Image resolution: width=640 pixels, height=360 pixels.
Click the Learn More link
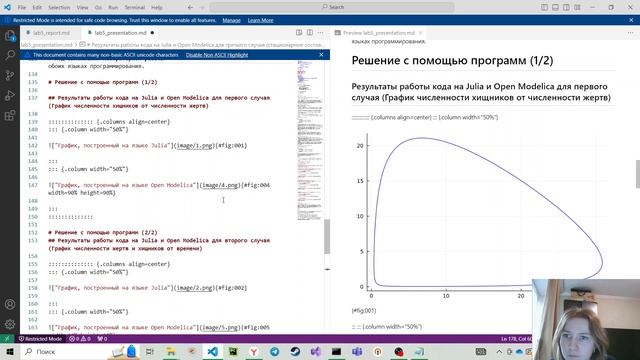coord(260,20)
